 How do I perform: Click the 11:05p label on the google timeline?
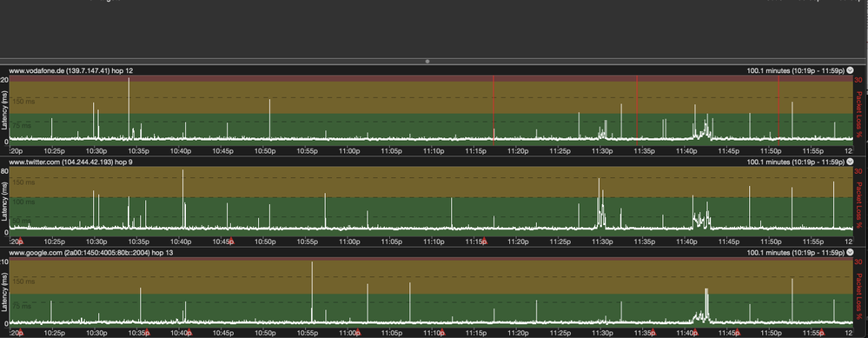coord(391,333)
